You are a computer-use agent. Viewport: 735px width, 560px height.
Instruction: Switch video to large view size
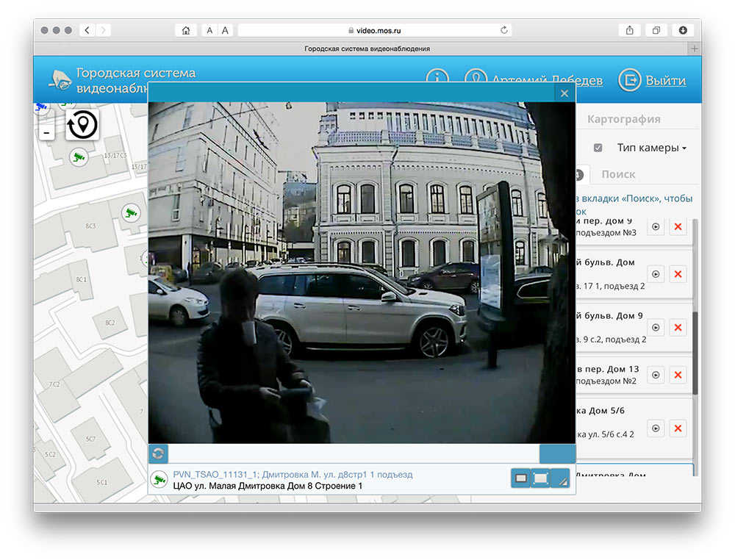[x=540, y=478]
